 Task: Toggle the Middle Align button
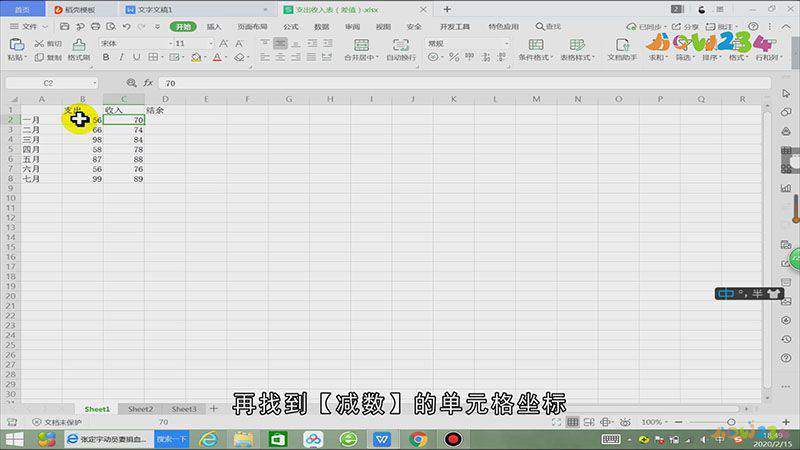281,43
